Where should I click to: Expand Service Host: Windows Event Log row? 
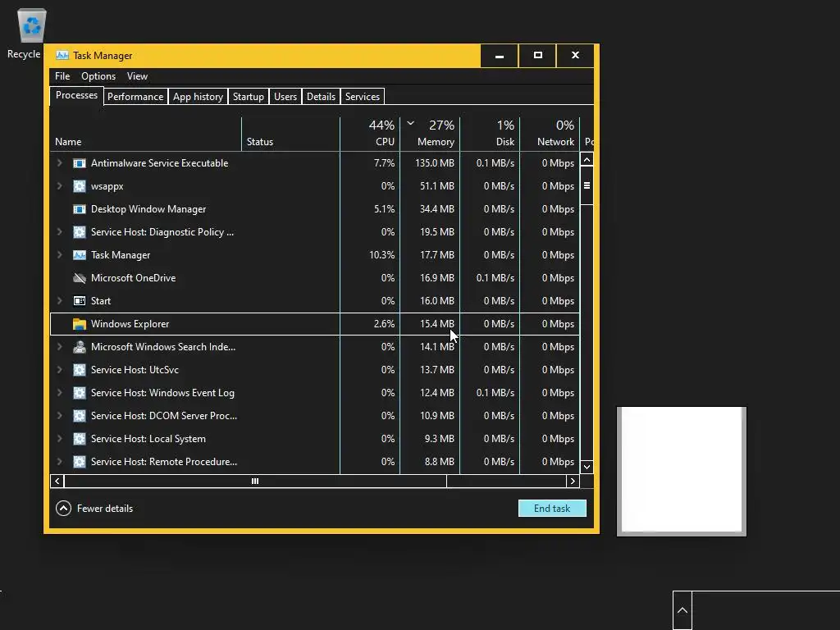(x=59, y=393)
